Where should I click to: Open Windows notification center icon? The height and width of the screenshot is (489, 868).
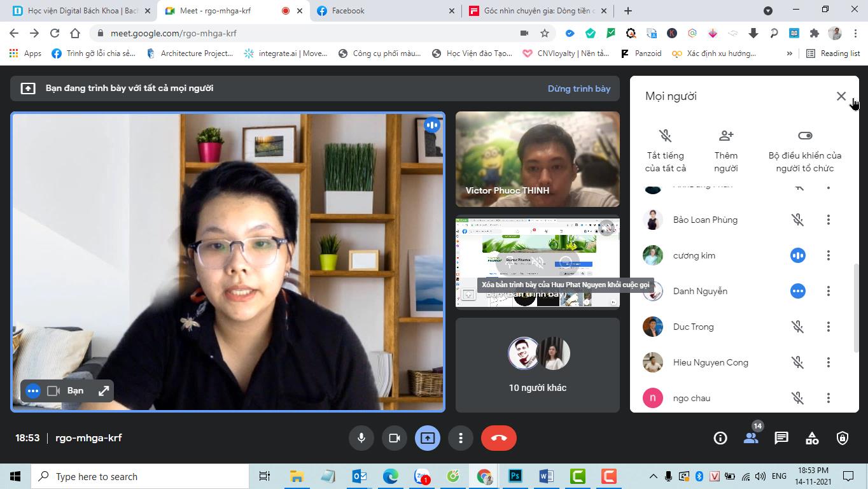click(848, 476)
